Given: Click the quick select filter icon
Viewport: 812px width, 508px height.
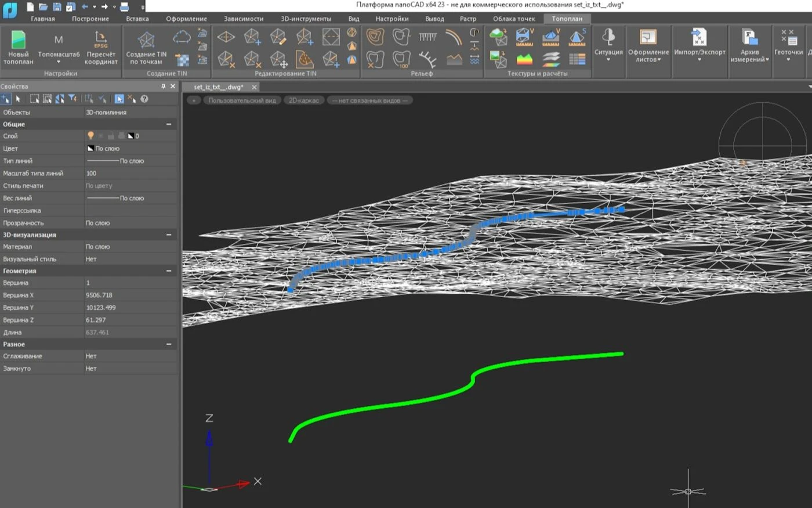Looking at the screenshot, I should coord(72,99).
